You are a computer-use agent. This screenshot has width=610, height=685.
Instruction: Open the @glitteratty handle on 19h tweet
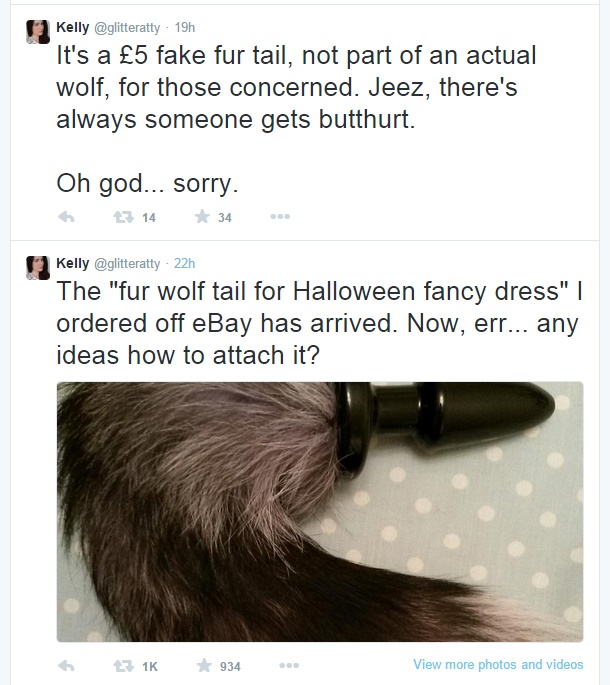[127, 28]
